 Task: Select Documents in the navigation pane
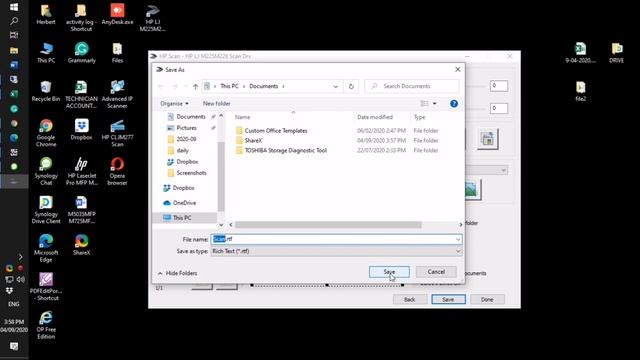coord(191,117)
